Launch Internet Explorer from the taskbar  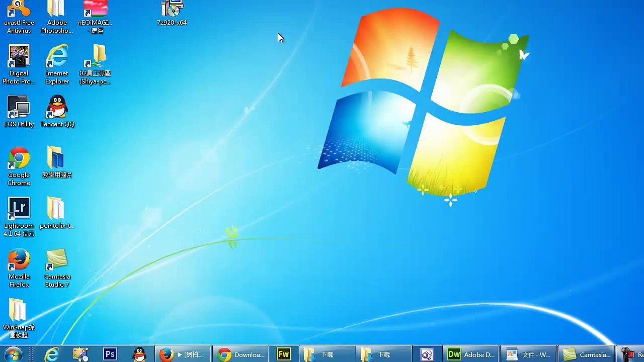(x=52, y=354)
